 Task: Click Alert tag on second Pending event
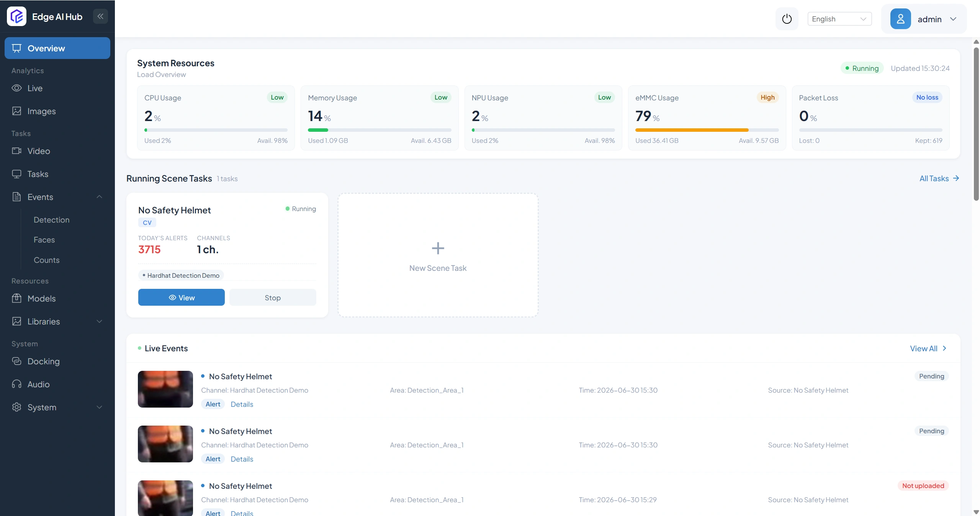tap(213, 459)
